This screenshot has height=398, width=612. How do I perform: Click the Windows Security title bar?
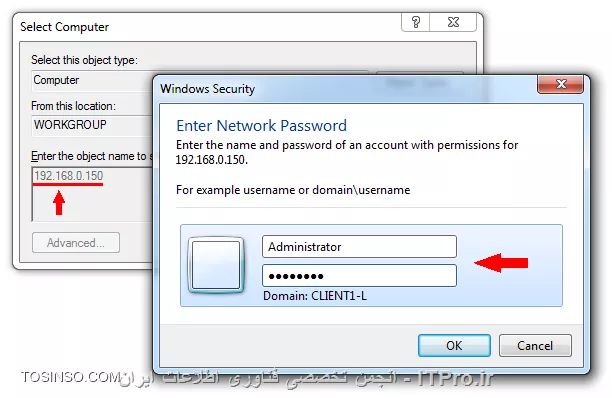(347, 89)
